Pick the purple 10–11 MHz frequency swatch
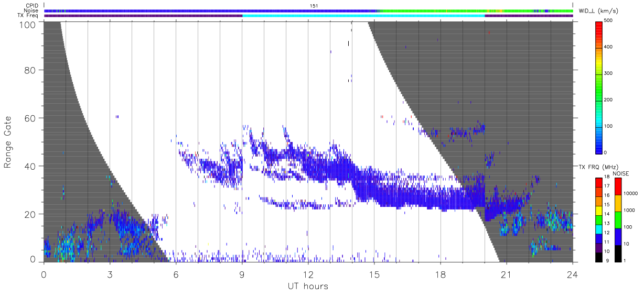The width and height of the screenshot is (644, 297). 598,248
